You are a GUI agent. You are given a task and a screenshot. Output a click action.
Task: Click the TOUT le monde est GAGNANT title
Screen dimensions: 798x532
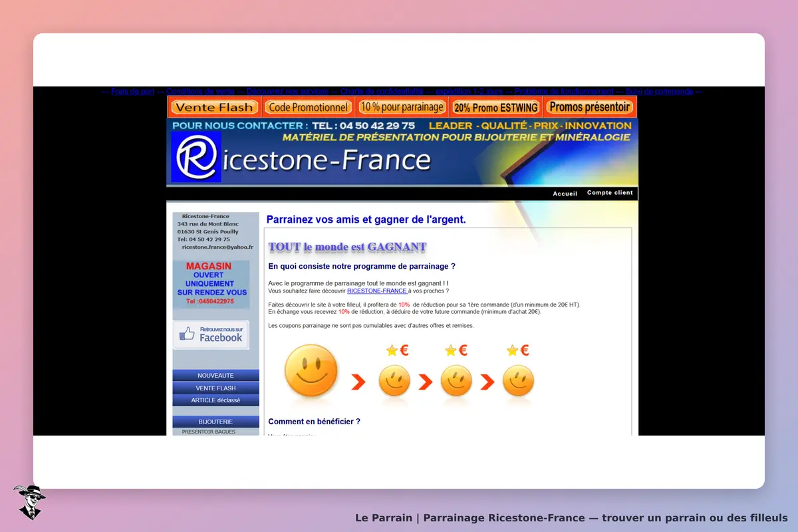pyautogui.click(x=347, y=247)
